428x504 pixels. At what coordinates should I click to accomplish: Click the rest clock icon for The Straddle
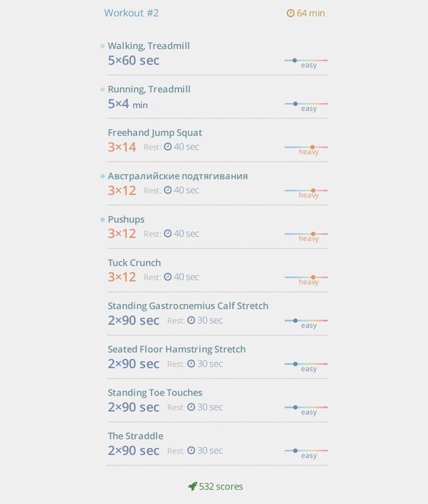point(191,451)
